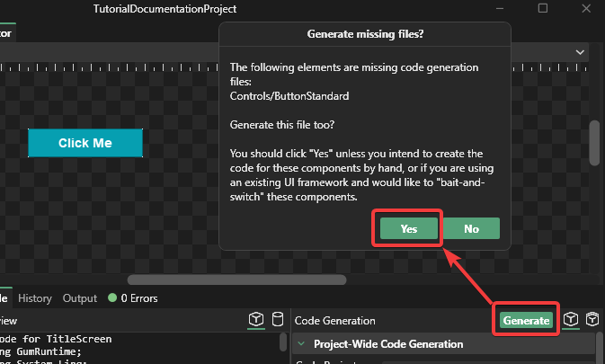This screenshot has width=605, height=364.
Task: Click the canvas vertical scrollbar
Action: [x=594, y=144]
